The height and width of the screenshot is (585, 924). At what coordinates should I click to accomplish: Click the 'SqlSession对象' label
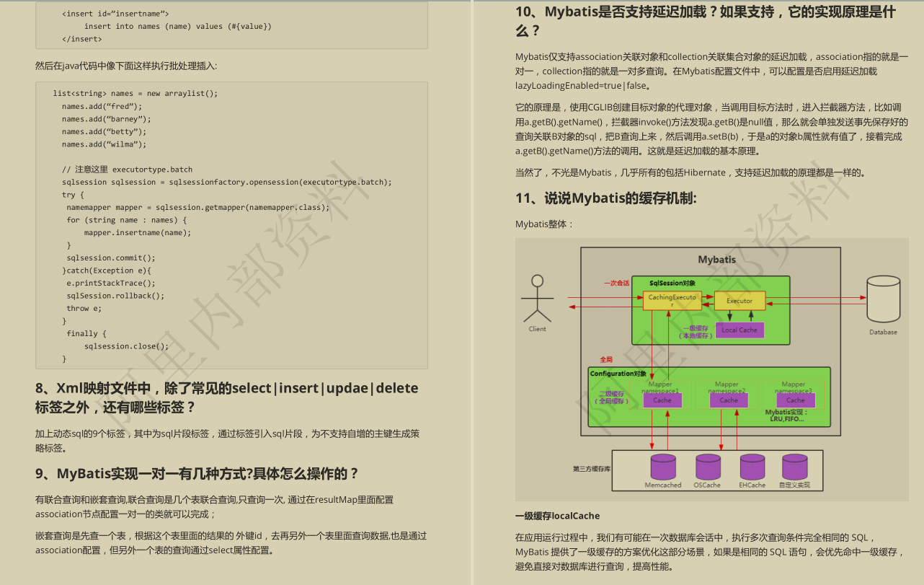tap(672, 283)
